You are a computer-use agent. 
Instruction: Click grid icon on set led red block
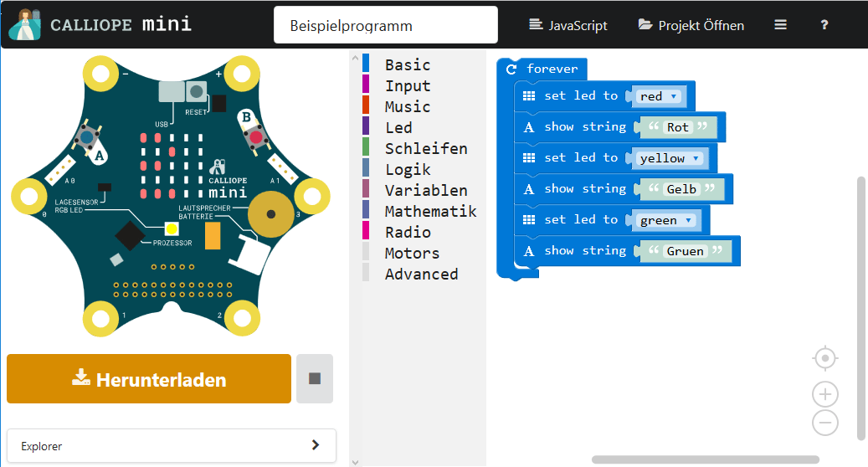click(x=529, y=95)
